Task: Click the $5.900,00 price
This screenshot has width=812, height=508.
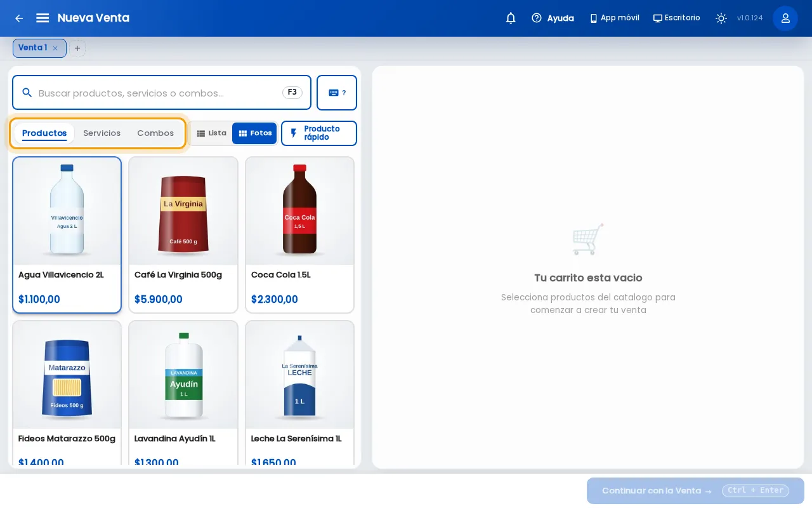Action: click(159, 300)
